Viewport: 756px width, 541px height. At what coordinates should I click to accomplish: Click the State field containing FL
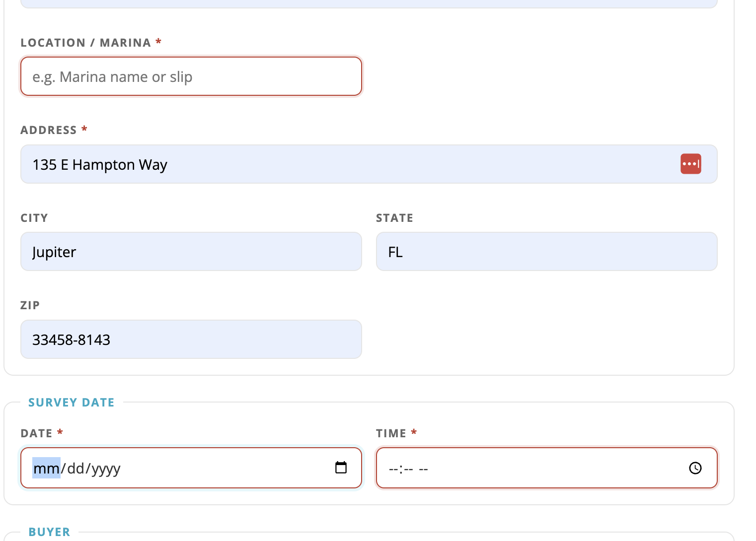(547, 252)
